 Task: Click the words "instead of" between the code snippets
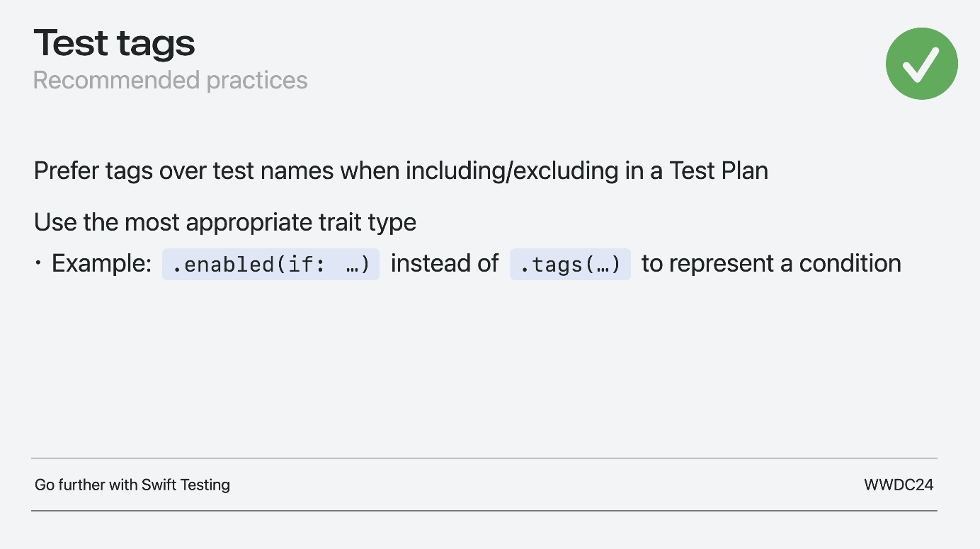coord(445,263)
